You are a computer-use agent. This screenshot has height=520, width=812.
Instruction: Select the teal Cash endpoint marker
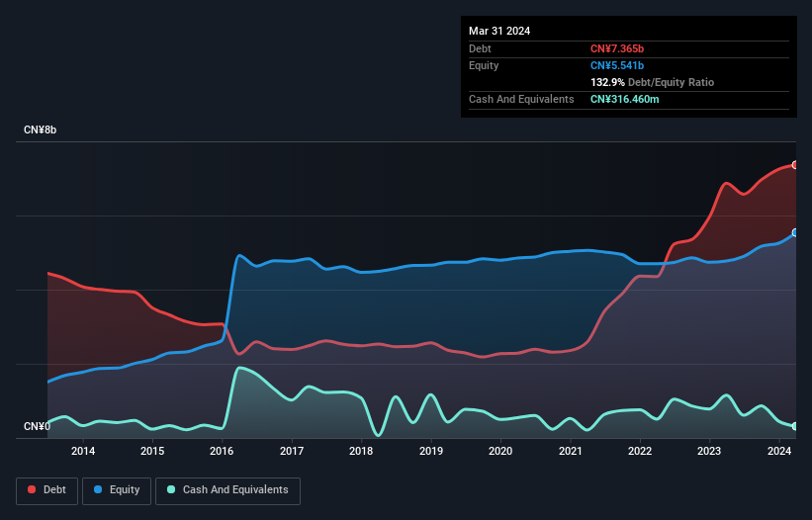[x=795, y=426]
